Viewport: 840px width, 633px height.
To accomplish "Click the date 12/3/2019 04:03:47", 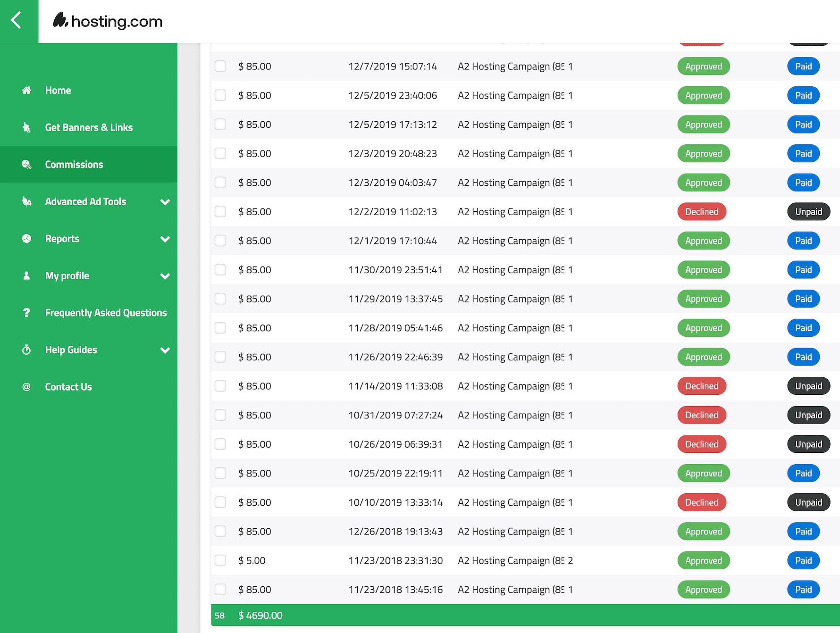I will [393, 183].
